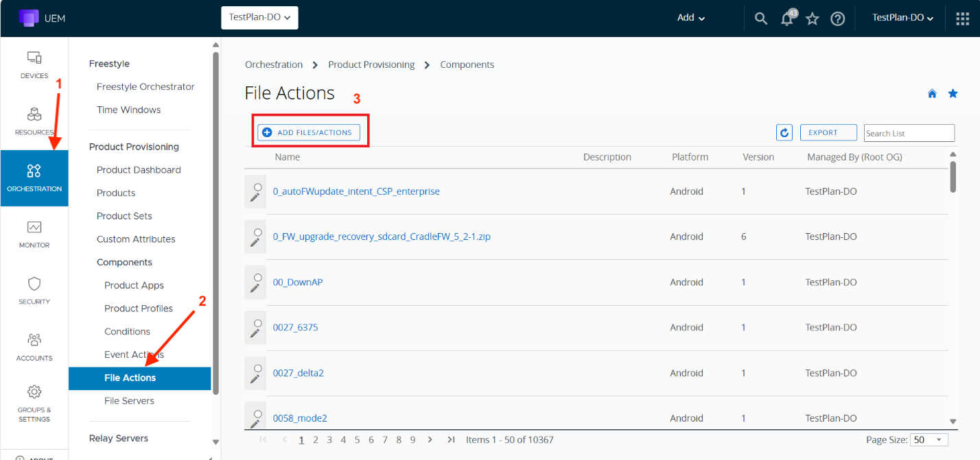Click the help question mark icon
Viewport: 980px width, 460px height.
point(837,19)
